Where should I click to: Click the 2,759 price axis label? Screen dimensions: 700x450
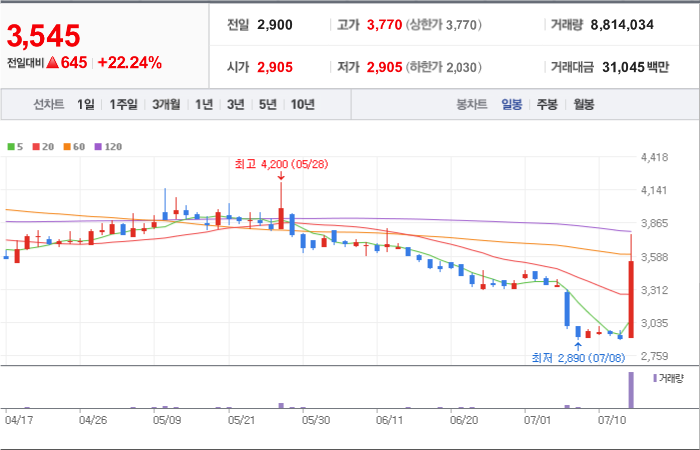654,356
